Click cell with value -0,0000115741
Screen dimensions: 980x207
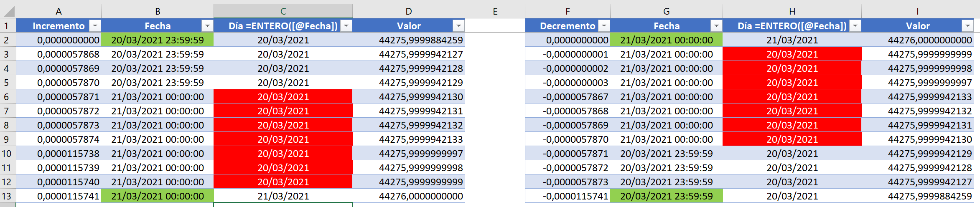tap(568, 196)
